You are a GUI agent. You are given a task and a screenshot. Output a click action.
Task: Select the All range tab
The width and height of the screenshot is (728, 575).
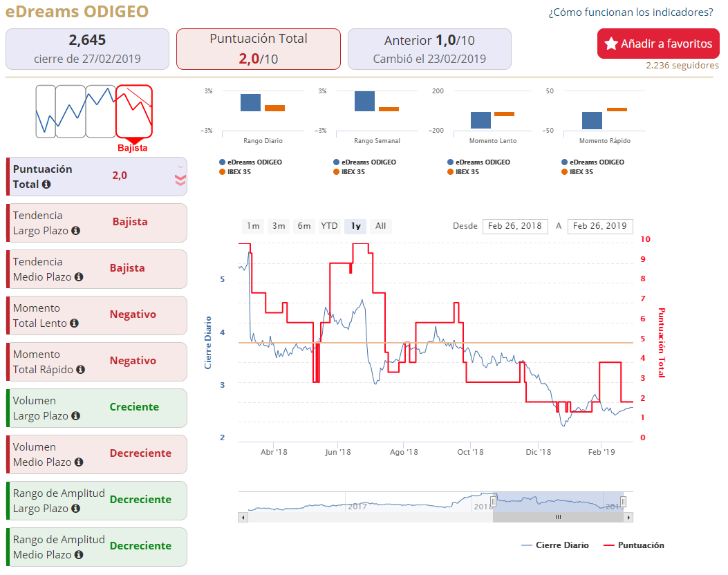click(381, 226)
